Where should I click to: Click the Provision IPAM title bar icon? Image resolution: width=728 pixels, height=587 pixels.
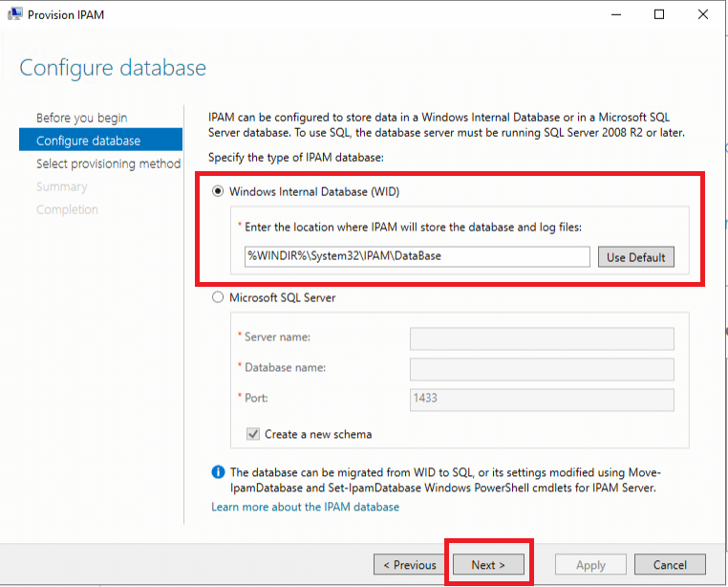pos(15,14)
